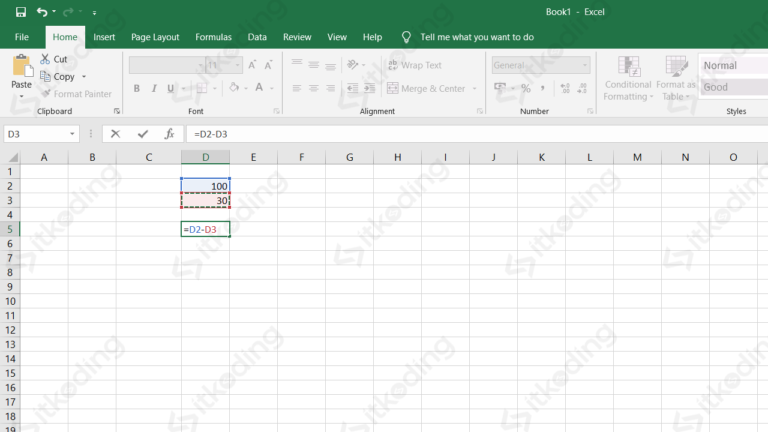Click the Select All corner triangle
Viewport: 768px width, 432px height.
[x=13, y=157]
